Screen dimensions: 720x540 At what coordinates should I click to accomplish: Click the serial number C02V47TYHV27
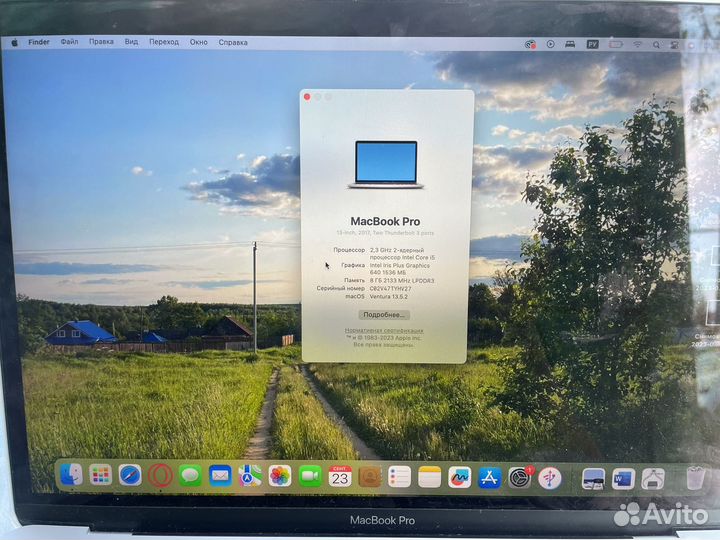point(390,288)
